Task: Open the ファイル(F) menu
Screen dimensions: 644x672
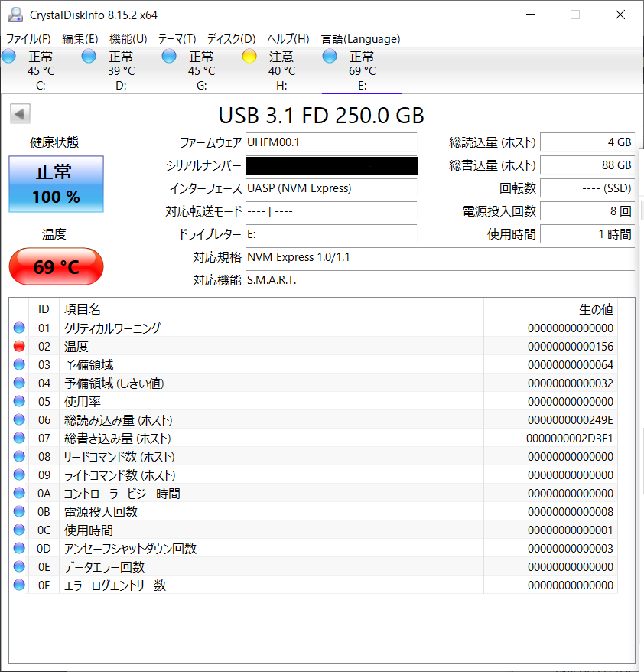Action: pos(28,39)
